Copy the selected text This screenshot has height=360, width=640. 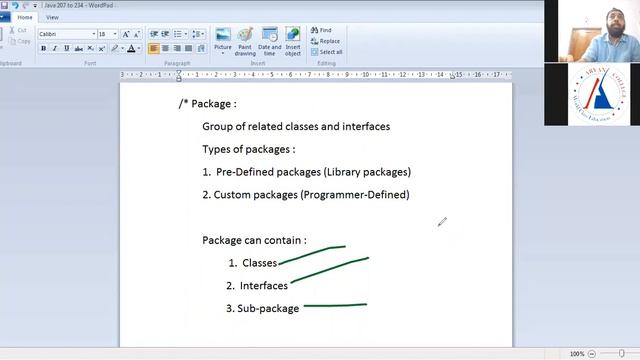click(20, 41)
